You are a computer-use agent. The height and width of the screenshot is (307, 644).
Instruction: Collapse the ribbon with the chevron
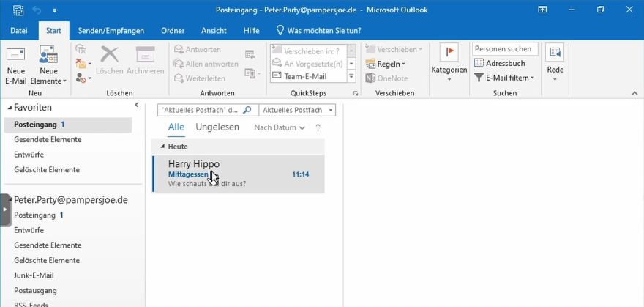tap(635, 94)
